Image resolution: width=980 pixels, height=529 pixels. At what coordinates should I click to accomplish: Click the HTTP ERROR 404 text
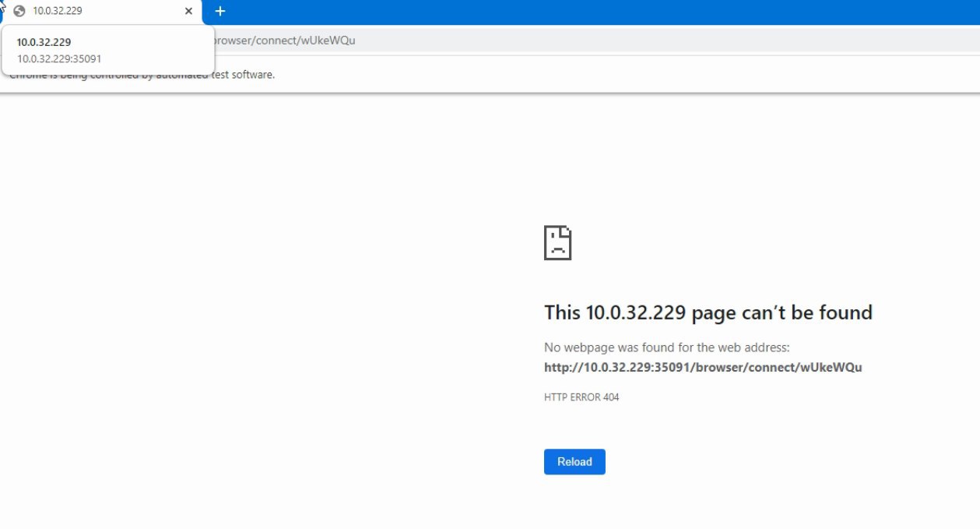[x=581, y=397]
